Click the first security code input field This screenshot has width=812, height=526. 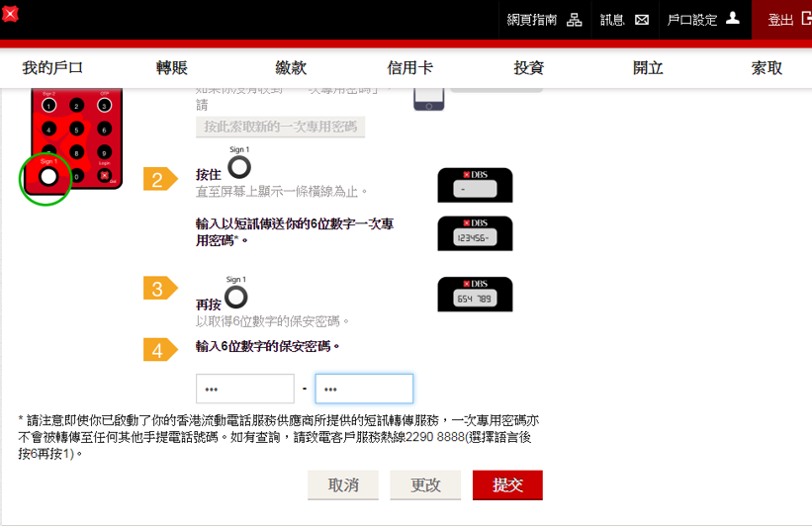pos(245,389)
